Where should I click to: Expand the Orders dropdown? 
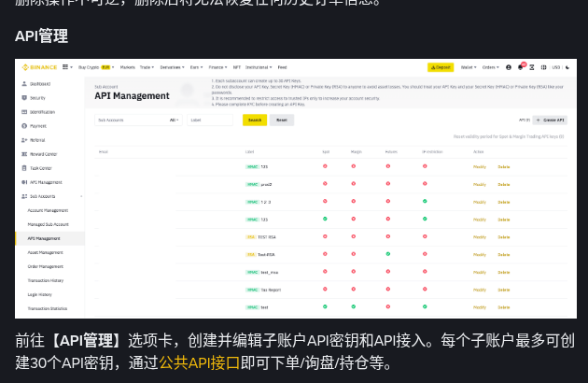click(491, 67)
